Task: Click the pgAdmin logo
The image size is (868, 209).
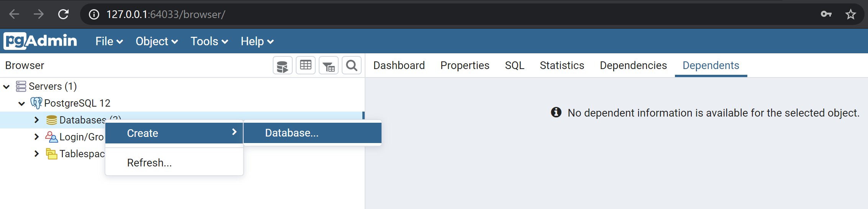Action: [x=41, y=41]
